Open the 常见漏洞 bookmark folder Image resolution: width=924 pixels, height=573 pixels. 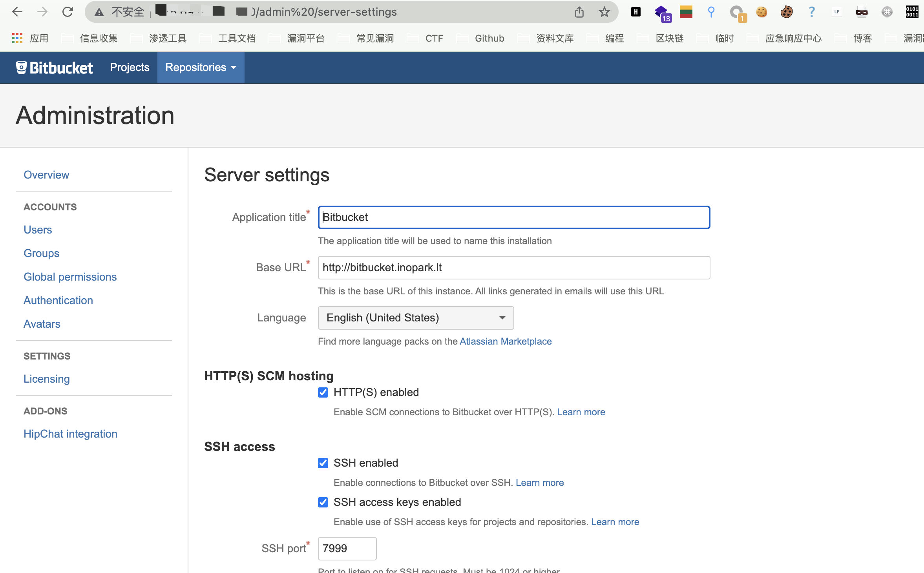click(367, 38)
